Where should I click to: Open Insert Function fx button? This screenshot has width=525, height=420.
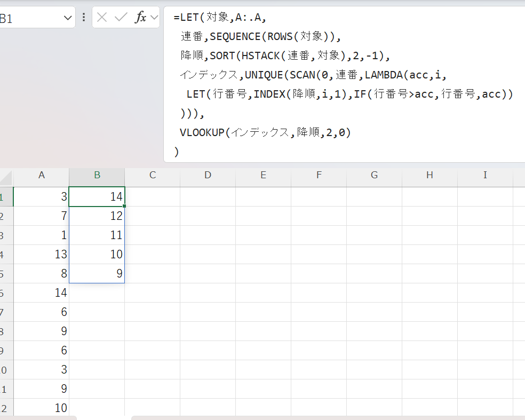pos(140,17)
